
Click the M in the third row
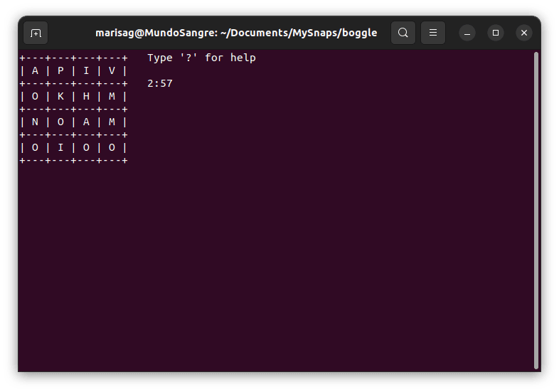click(x=112, y=122)
